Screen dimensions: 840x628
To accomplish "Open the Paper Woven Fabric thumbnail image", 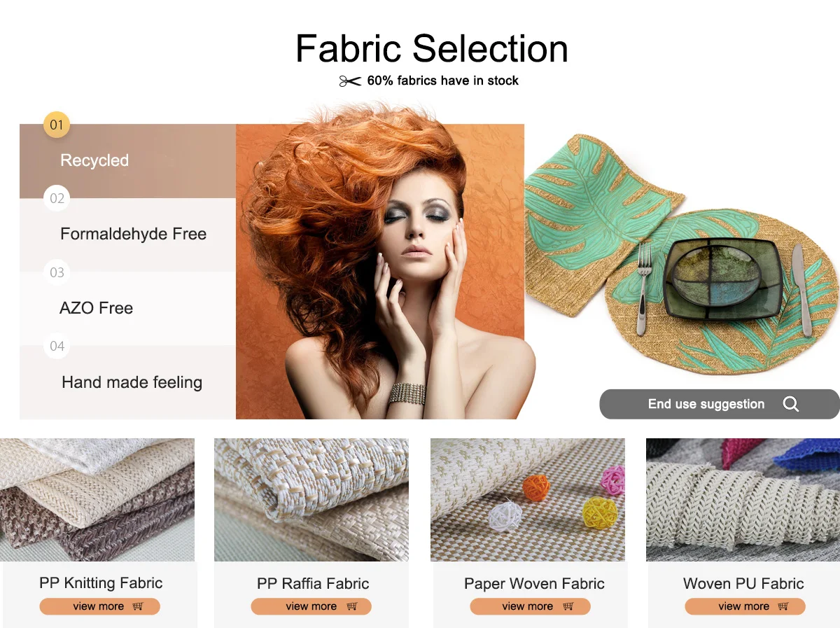I will 528,500.
